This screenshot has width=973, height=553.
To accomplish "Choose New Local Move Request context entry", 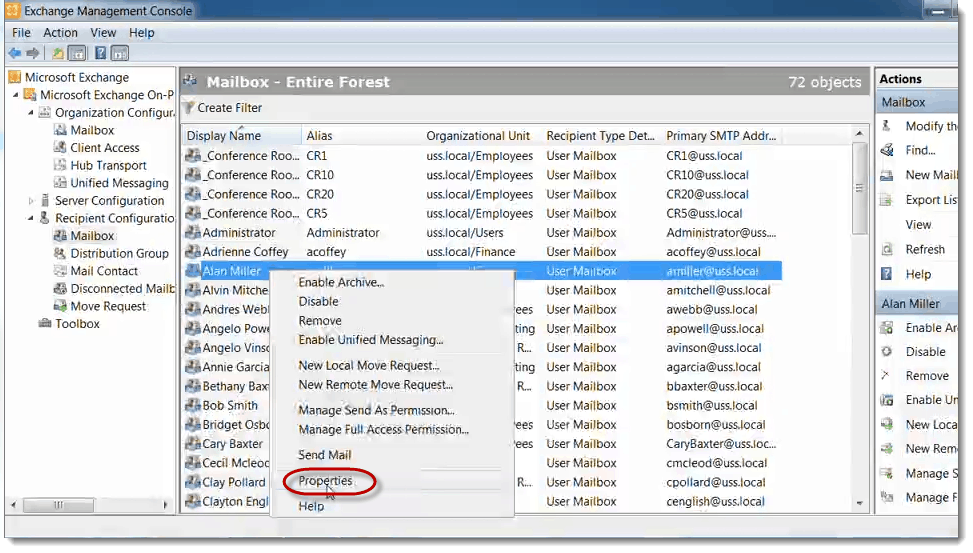I will (x=369, y=366).
